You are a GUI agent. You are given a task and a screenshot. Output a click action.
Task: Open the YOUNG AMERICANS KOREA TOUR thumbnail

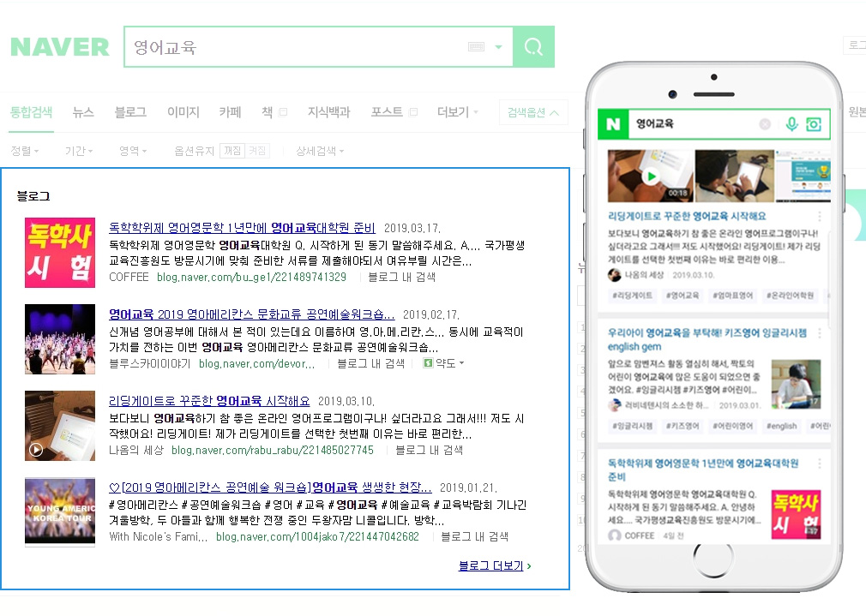pyautogui.click(x=60, y=513)
